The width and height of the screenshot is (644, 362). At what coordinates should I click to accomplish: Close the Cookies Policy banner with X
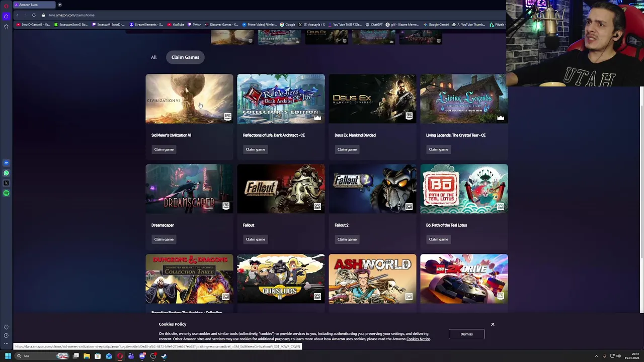click(x=493, y=324)
